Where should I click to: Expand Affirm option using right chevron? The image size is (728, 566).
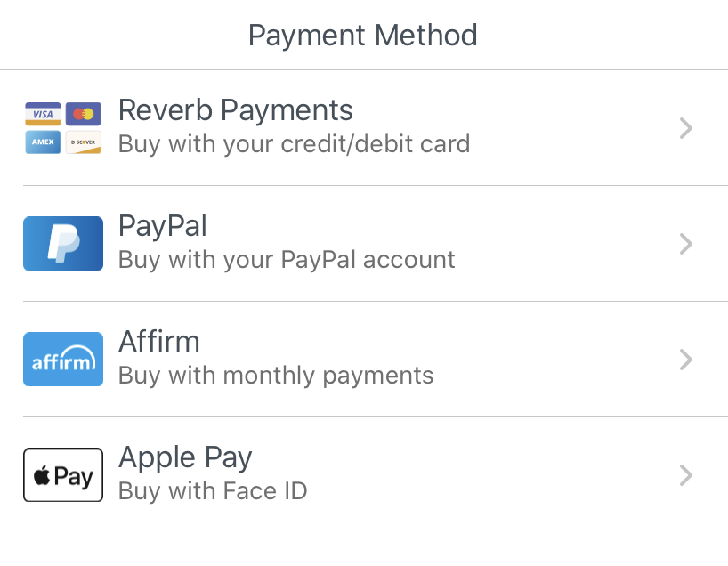[685, 360]
